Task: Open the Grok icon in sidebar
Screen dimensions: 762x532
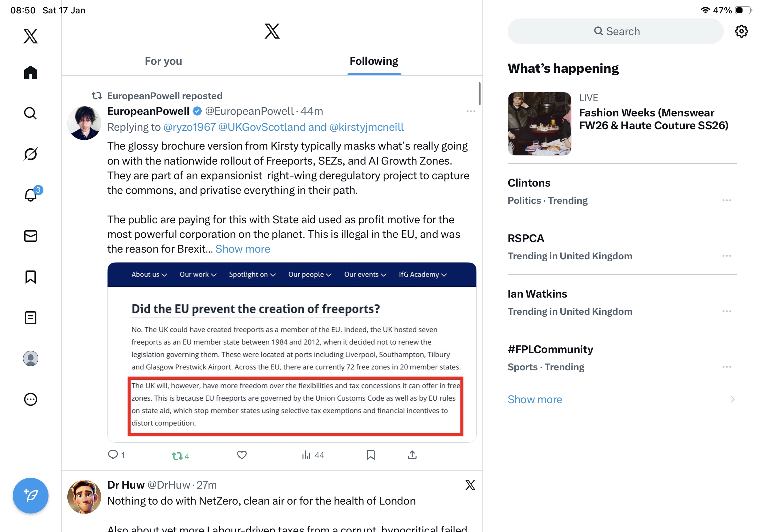Action: click(31, 154)
